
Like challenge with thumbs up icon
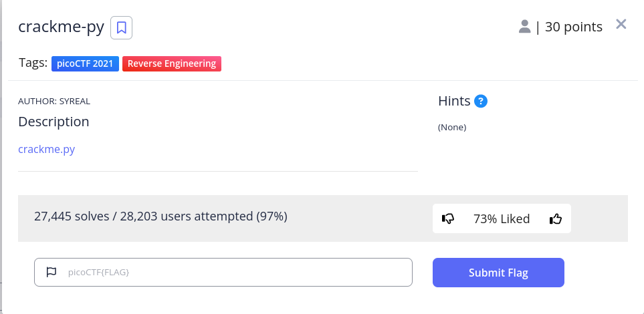[x=555, y=218]
